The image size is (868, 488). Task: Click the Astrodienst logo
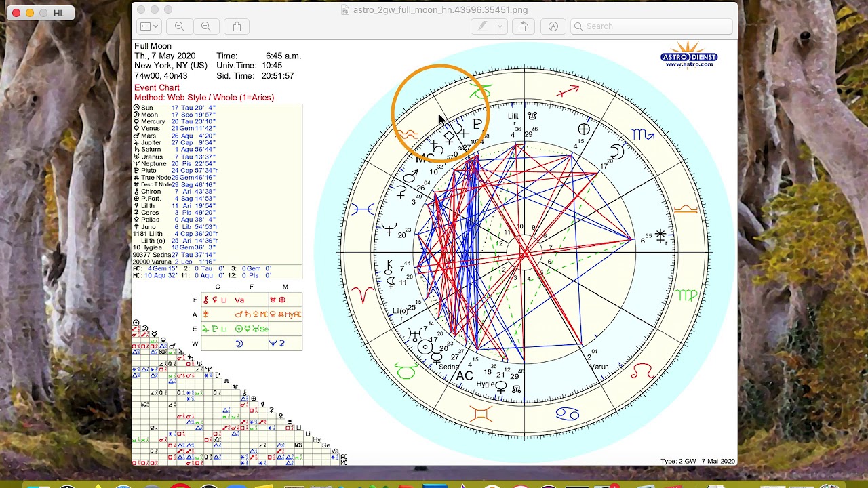click(x=689, y=54)
